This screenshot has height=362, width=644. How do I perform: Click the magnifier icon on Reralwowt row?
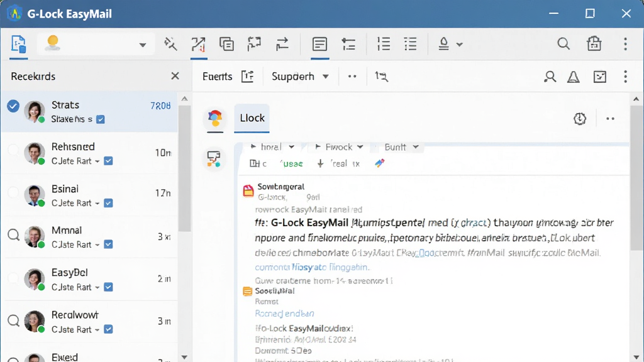pyautogui.click(x=14, y=321)
